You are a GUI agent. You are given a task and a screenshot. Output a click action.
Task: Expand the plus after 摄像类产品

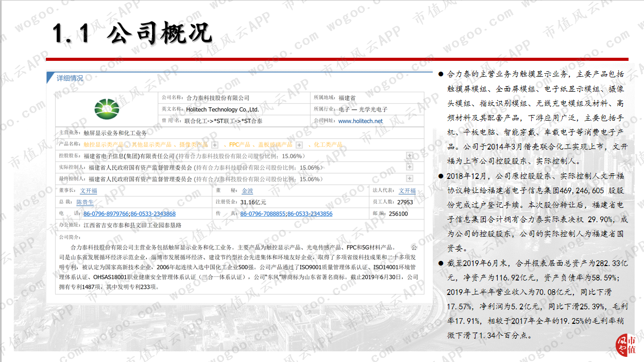215,145
